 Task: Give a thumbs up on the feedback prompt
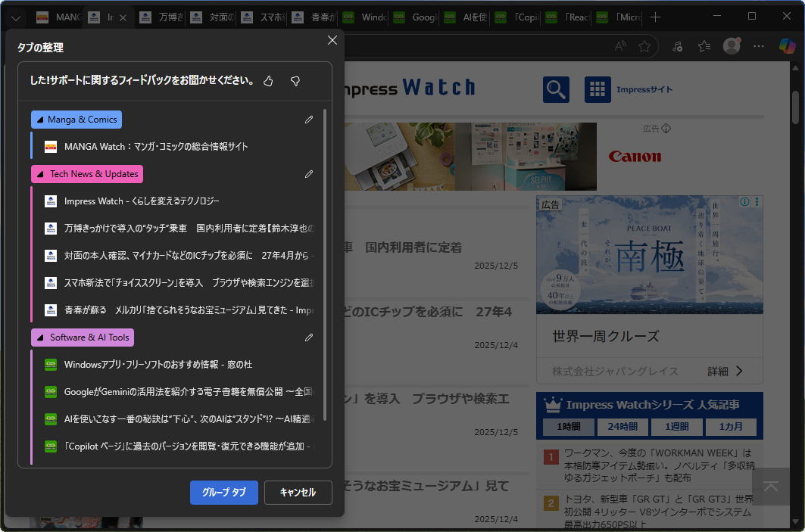coord(268,80)
